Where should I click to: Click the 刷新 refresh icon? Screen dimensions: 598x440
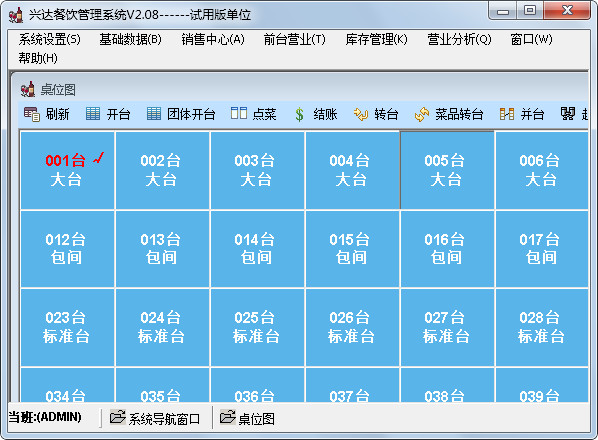tap(32, 114)
